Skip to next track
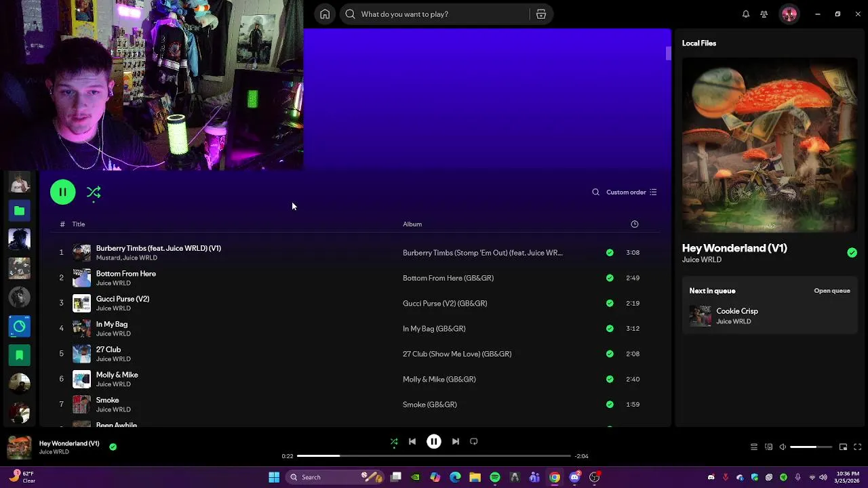Viewport: 868px width, 488px height. point(456,442)
